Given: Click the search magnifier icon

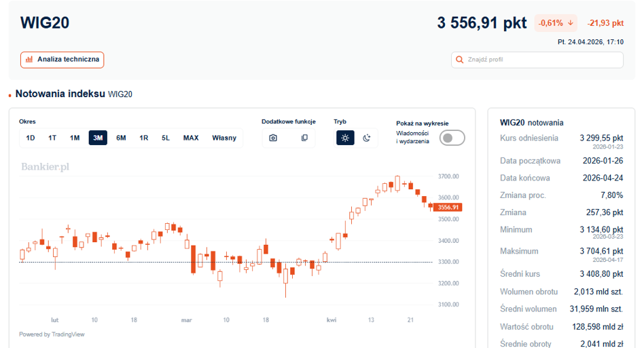Looking at the screenshot, I should click(x=460, y=60).
